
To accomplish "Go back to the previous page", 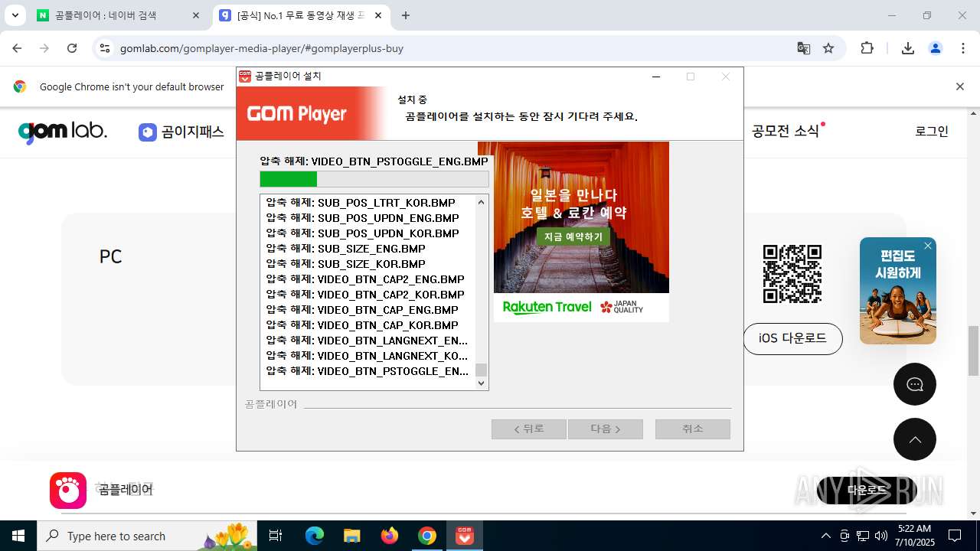I will [18, 48].
